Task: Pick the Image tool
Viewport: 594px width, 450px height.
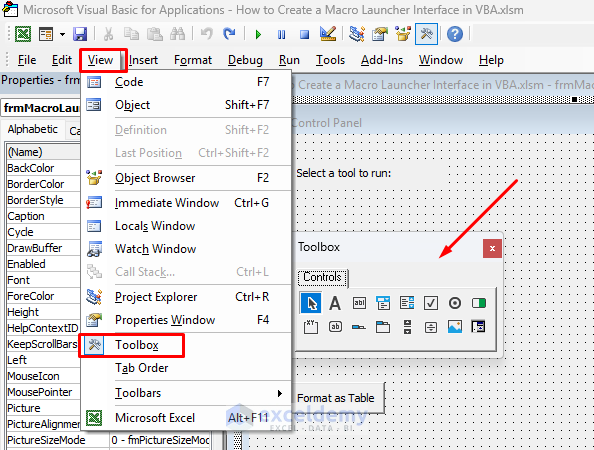Action: [x=455, y=327]
